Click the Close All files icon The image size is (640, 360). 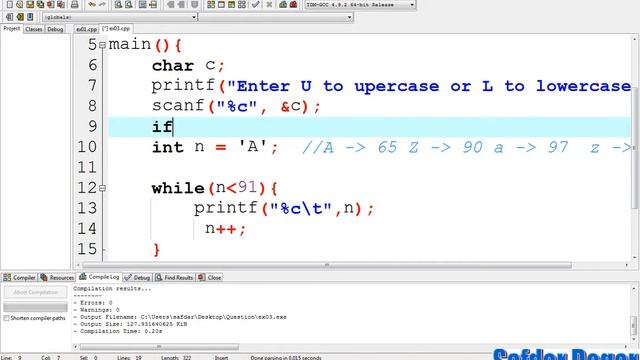[x=61, y=5]
